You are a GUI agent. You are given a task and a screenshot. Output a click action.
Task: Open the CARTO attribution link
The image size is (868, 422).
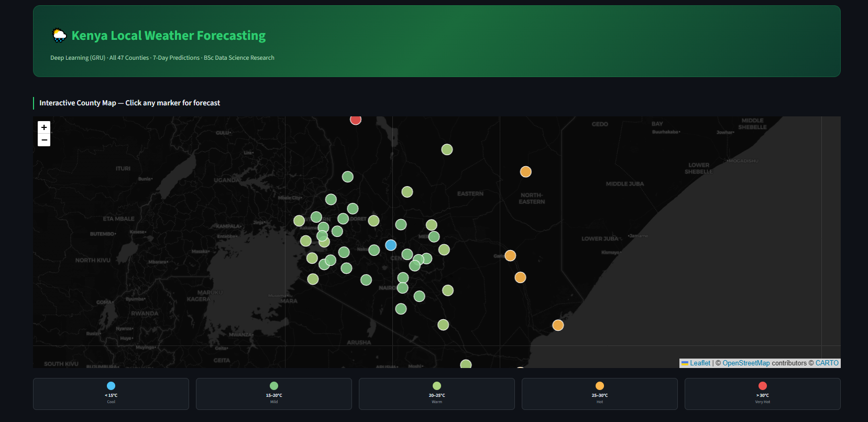(x=827, y=363)
